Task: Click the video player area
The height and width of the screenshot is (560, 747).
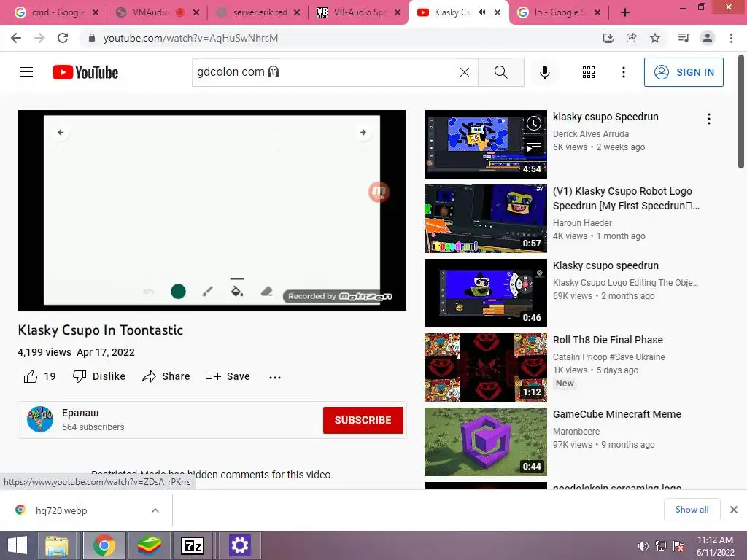Action: point(212,210)
